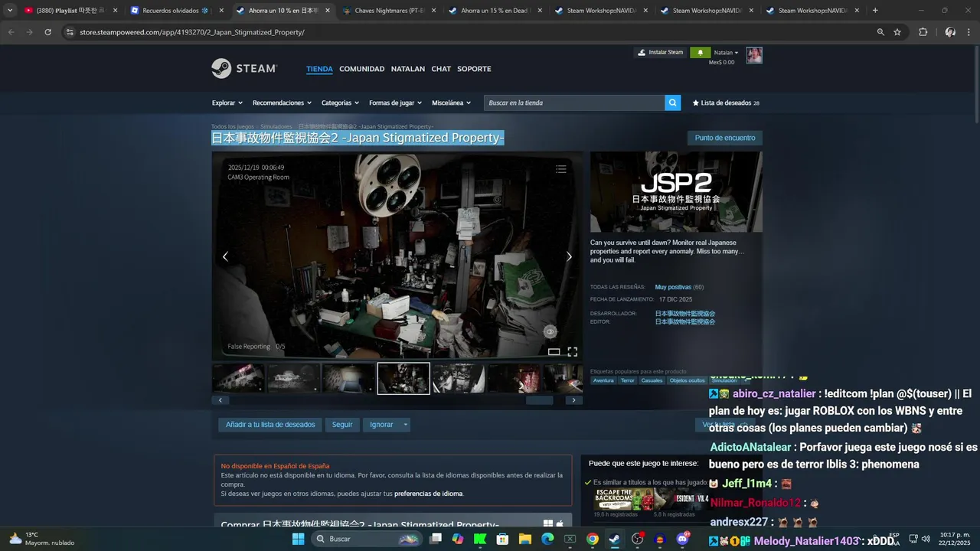Open File Explorer in the taskbar

(x=525, y=539)
